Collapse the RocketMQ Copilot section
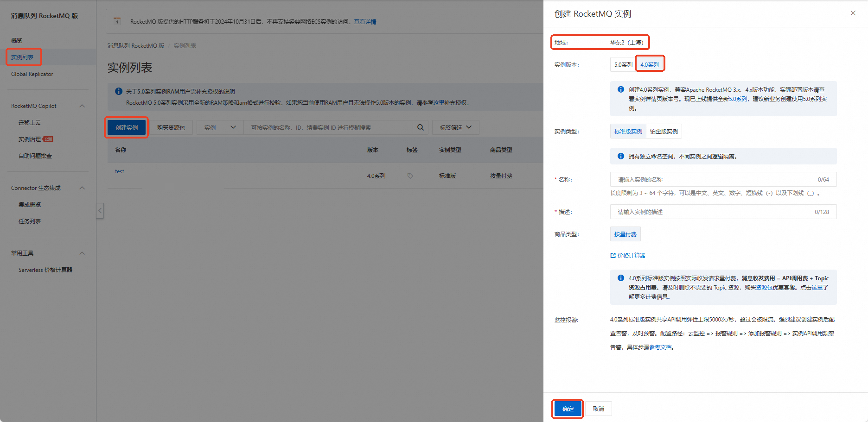 click(x=82, y=106)
